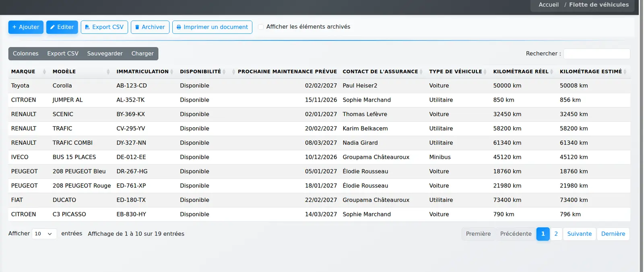Select Charger in table toolbar

(142, 54)
